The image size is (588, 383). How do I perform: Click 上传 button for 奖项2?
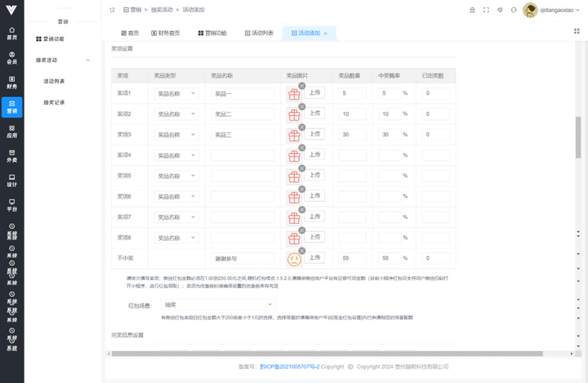pyautogui.click(x=314, y=113)
